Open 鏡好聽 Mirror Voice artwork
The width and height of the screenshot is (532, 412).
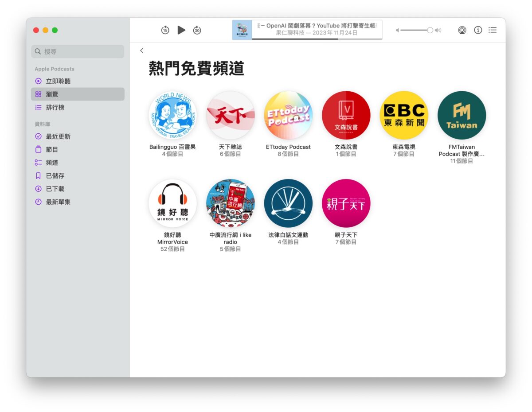[172, 203]
